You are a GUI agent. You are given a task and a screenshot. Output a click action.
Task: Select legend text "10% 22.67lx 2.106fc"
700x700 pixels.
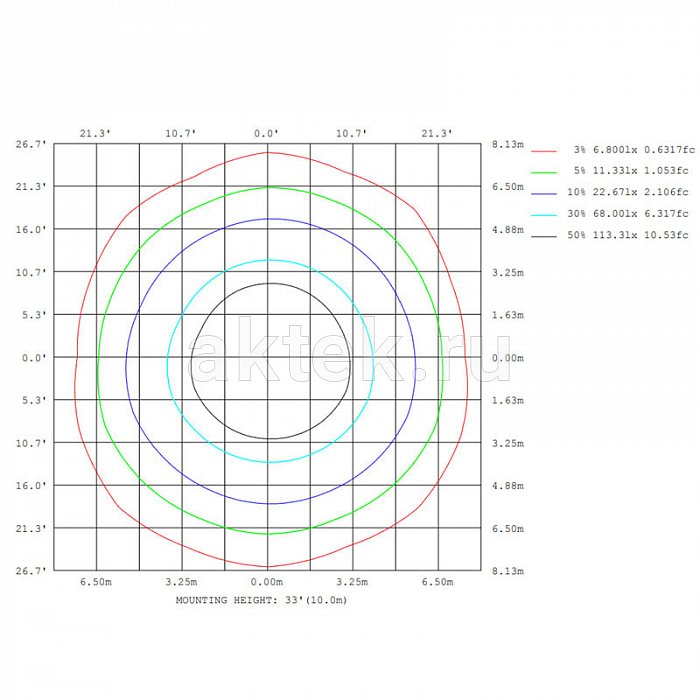point(628,192)
